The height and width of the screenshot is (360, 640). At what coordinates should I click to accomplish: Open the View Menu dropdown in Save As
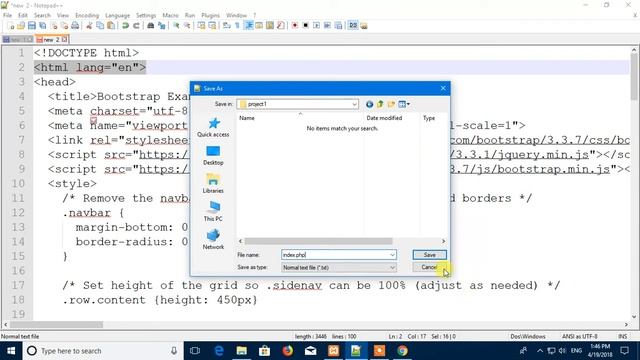pos(404,104)
